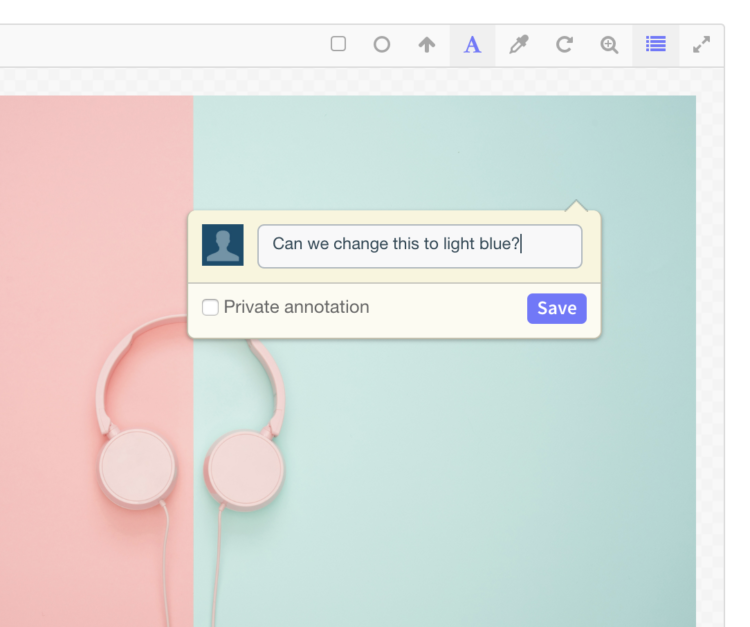
Task: Select the circle annotation tool
Action: (382, 44)
